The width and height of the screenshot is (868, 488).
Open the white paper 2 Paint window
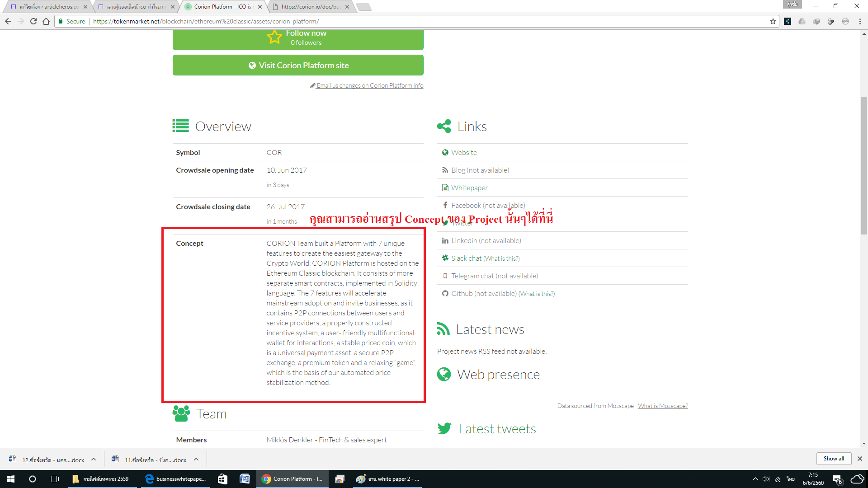pos(387,479)
